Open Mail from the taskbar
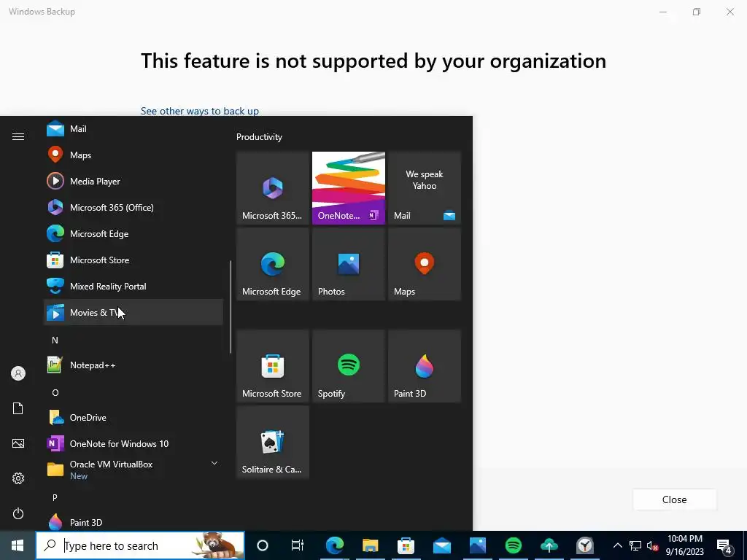Viewport: 747px width, 560px height. coord(441,545)
